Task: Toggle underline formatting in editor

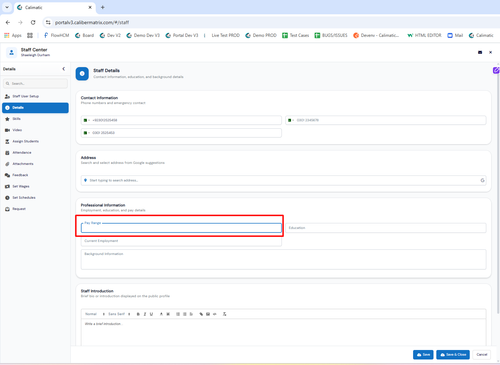Action: [151, 314]
